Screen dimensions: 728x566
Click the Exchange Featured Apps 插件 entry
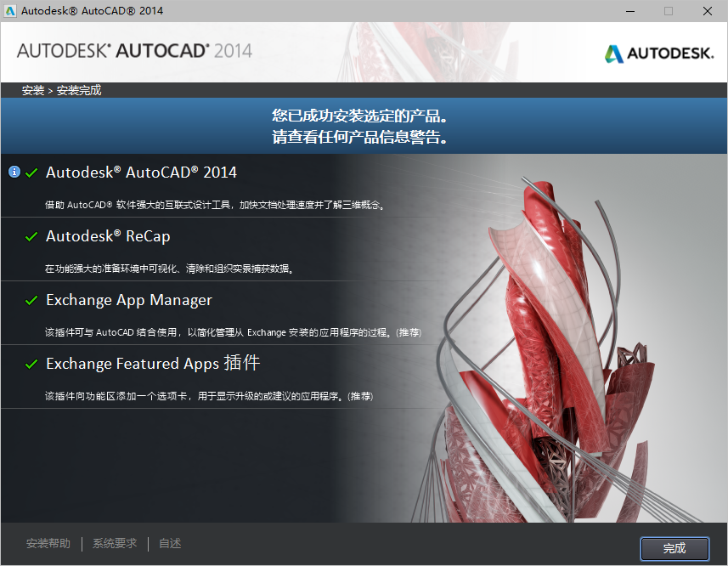(153, 364)
